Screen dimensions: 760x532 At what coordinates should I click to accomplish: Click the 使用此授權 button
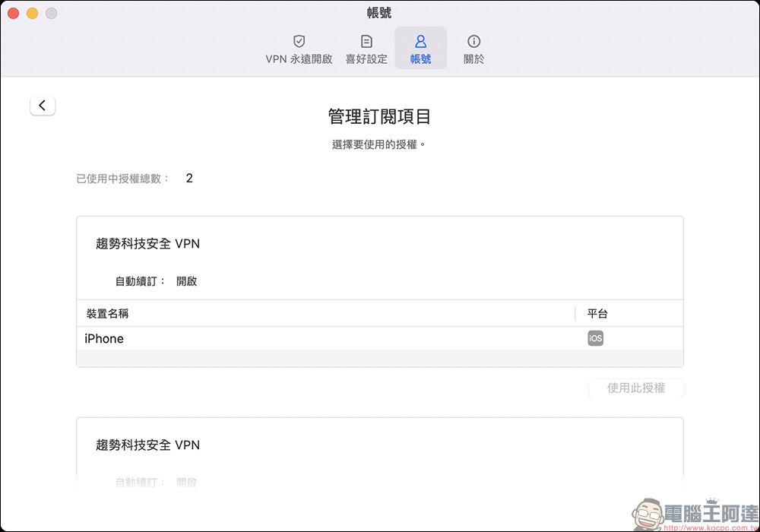[636, 388]
